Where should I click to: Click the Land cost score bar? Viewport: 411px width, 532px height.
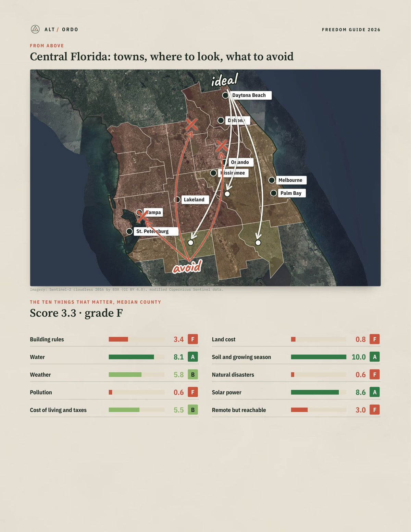pos(319,339)
